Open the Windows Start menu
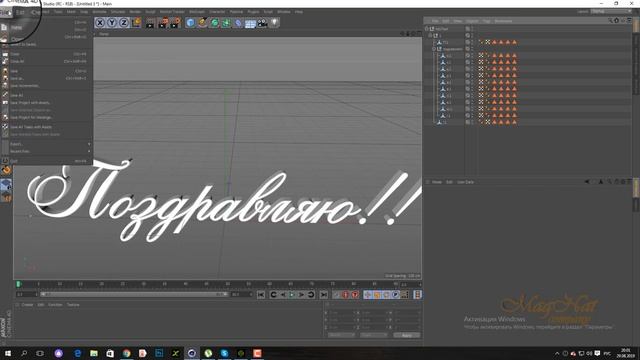 pyautogui.click(x=7, y=353)
